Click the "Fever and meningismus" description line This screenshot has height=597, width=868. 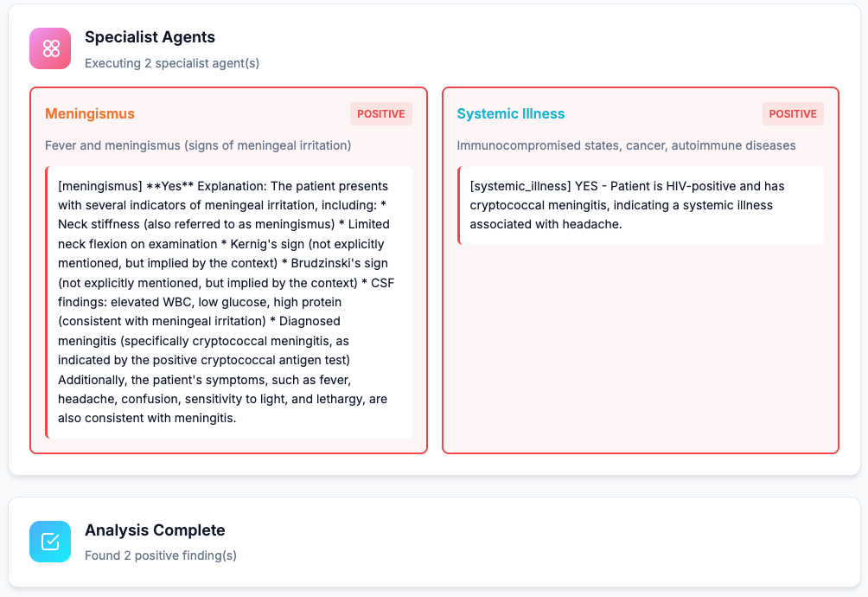point(198,145)
